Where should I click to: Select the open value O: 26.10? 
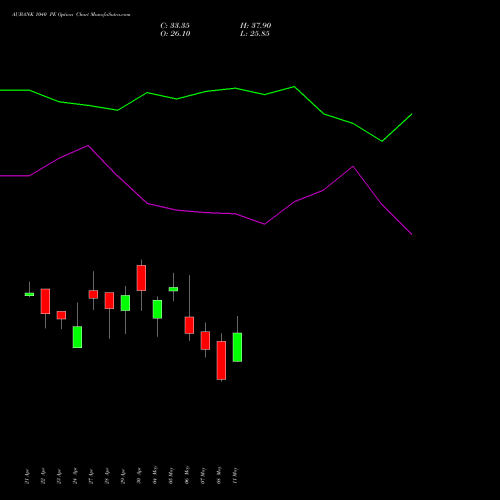[175, 34]
